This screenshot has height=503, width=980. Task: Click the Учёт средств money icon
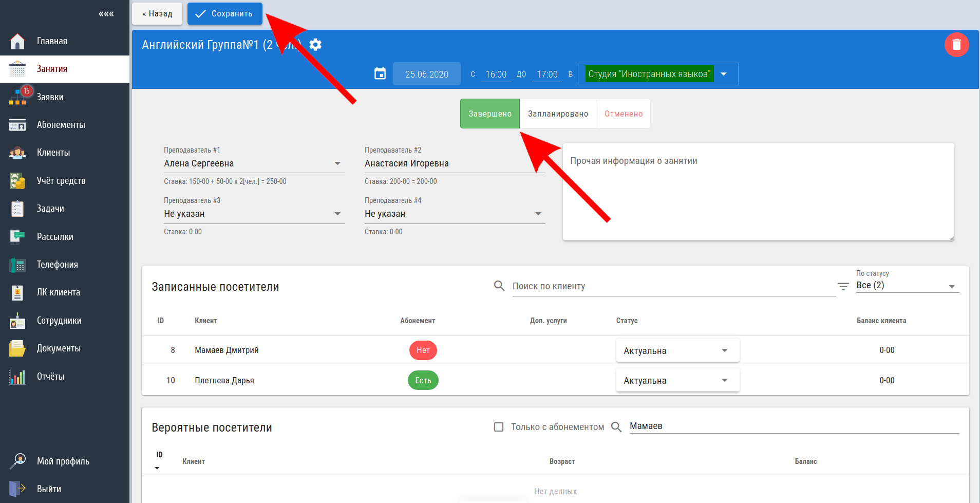tap(17, 181)
